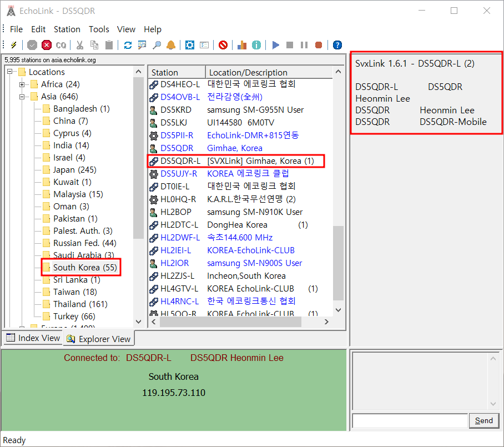Open the Edit menu
This screenshot has height=447, width=504.
pyautogui.click(x=38, y=29)
